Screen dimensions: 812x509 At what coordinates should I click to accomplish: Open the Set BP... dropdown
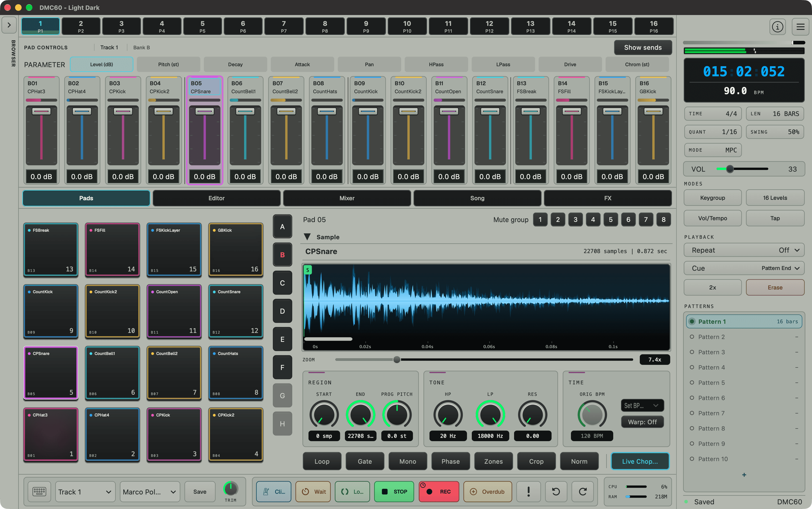pos(642,405)
